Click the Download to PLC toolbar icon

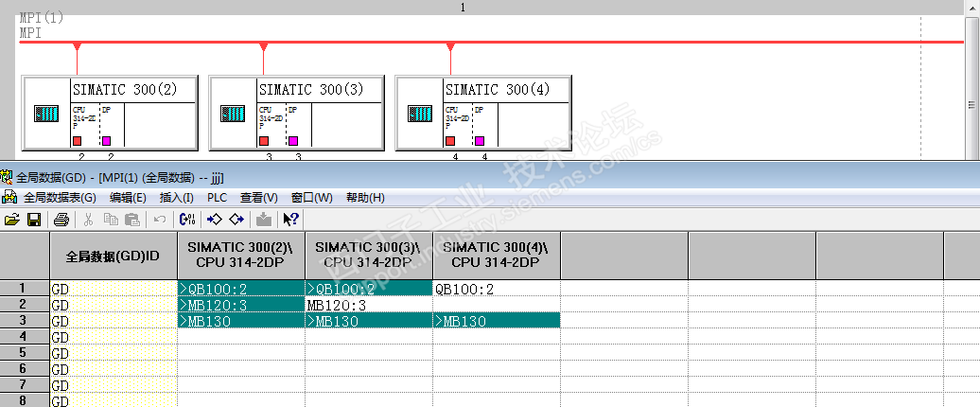[264, 220]
